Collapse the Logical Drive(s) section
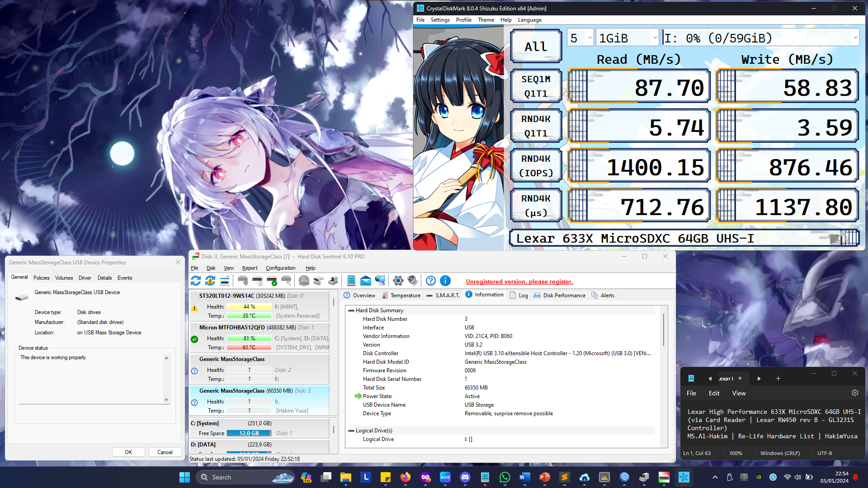The width and height of the screenshot is (868, 488). pos(351,431)
